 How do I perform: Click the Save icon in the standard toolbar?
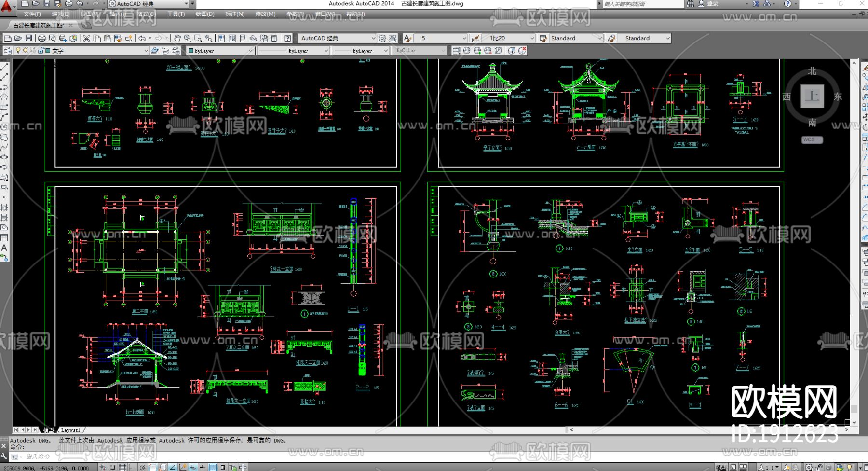pos(28,38)
